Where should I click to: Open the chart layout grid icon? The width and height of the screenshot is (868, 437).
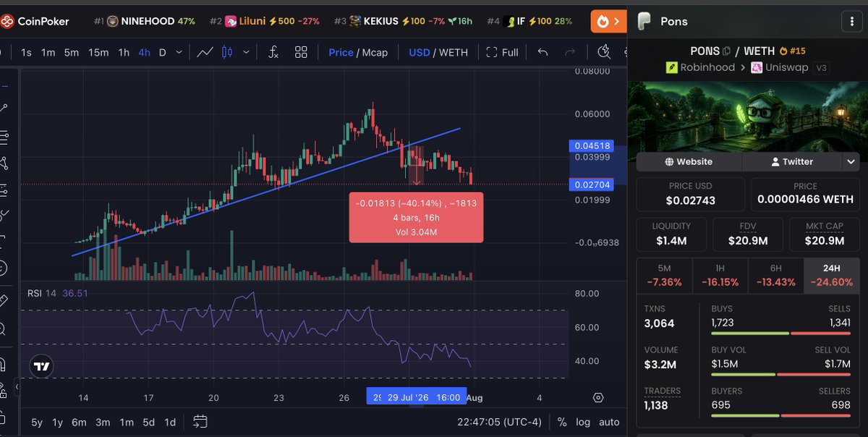(301, 52)
